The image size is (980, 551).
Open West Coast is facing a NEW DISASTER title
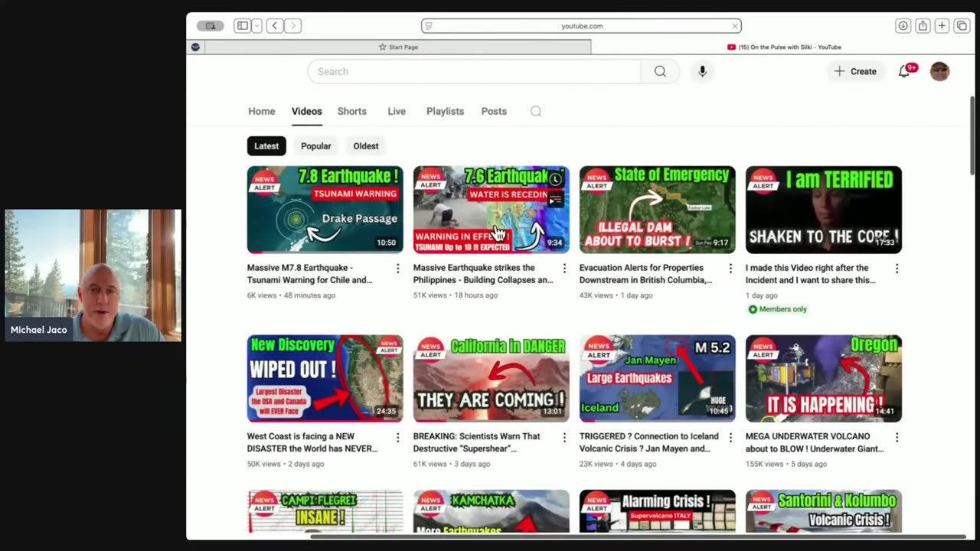312,442
